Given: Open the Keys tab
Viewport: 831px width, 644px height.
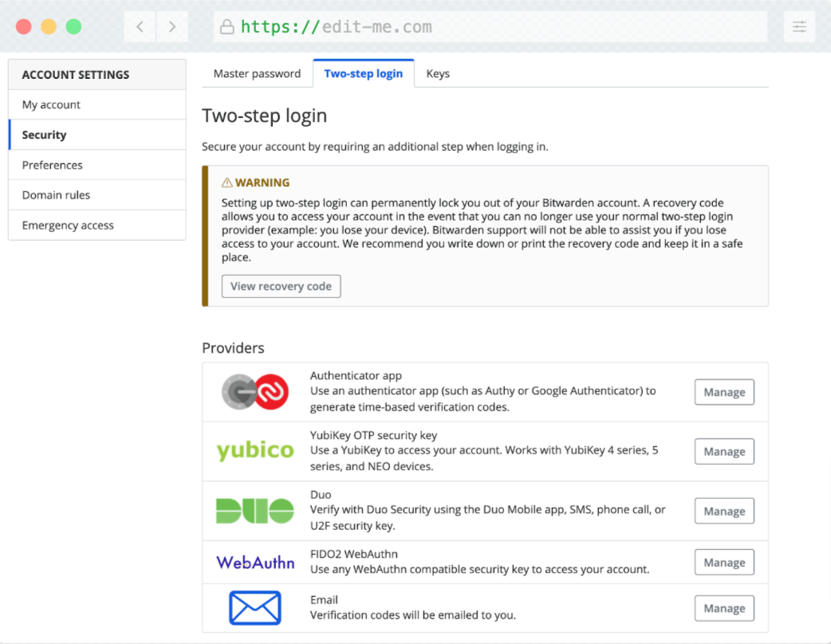Looking at the screenshot, I should (x=438, y=73).
